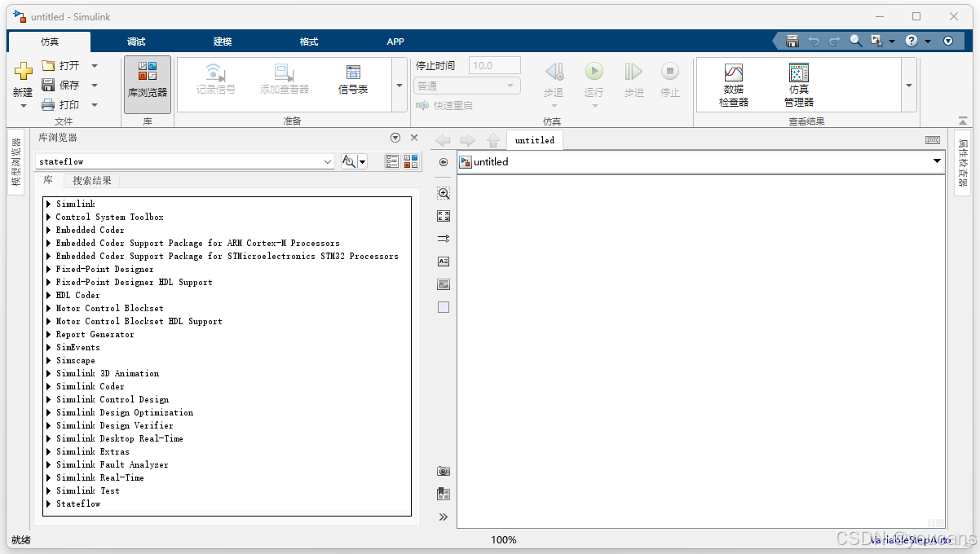Toggle the 库浏览器 ribbon button
Image resolution: width=980 pixels, height=554 pixels.
pos(148,84)
